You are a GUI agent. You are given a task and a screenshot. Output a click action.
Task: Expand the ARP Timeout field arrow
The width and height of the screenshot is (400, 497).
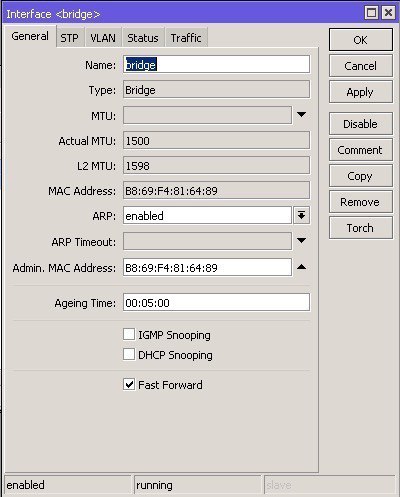pyautogui.click(x=301, y=241)
